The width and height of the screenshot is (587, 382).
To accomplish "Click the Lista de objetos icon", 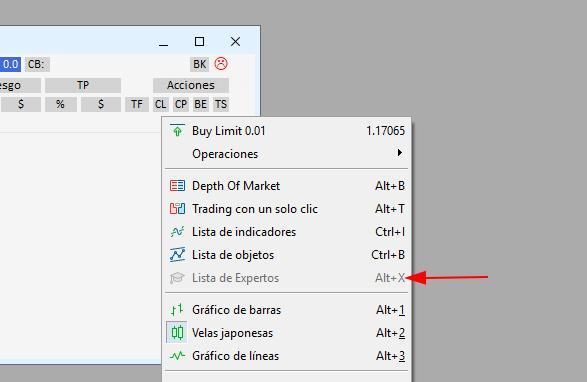I will (177, 254).
